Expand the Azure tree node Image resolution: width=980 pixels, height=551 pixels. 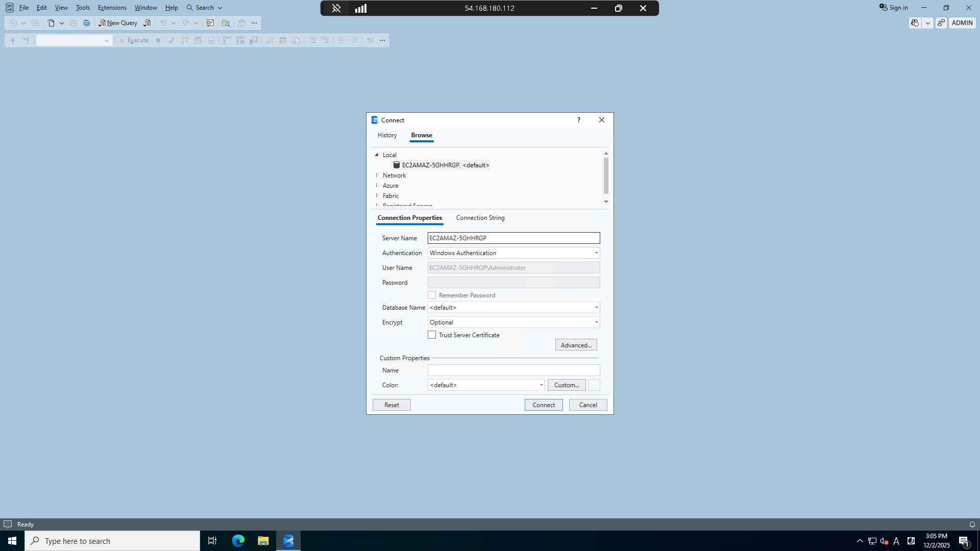point(377,185)
